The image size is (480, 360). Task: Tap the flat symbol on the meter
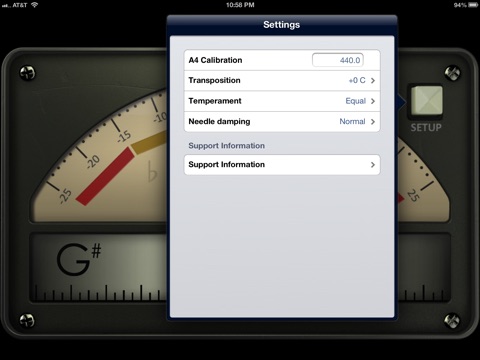click(152, 171)
